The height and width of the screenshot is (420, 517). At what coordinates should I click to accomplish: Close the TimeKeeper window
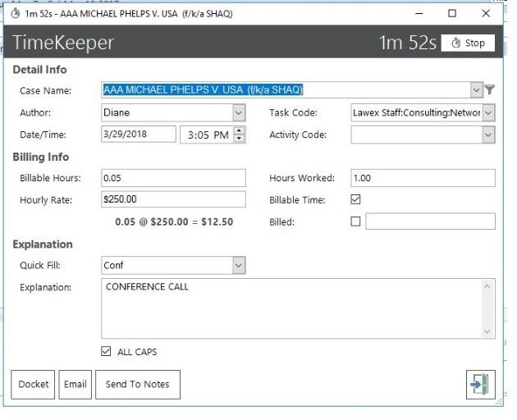486,13
